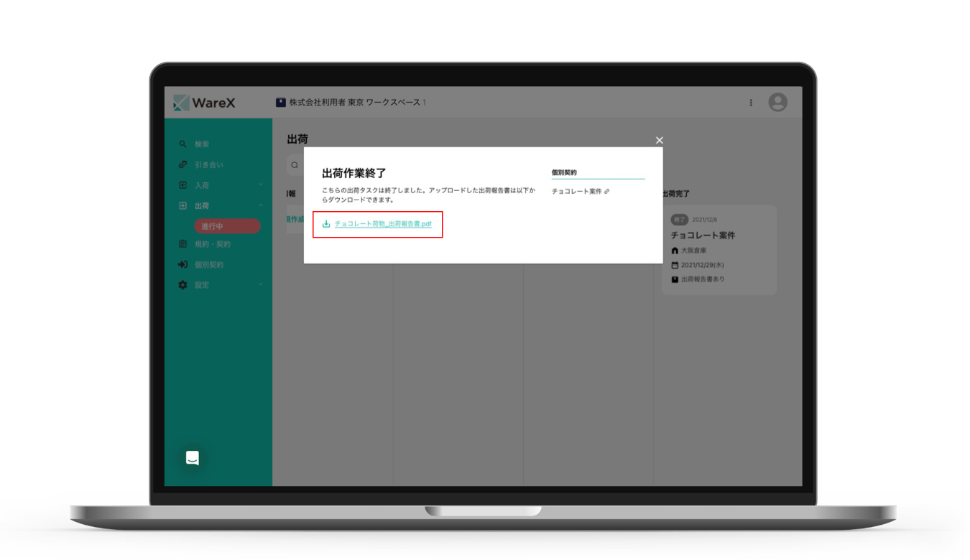Expand the 入荷 sidebar section
The image size is (970, 560).
[260, 185]
